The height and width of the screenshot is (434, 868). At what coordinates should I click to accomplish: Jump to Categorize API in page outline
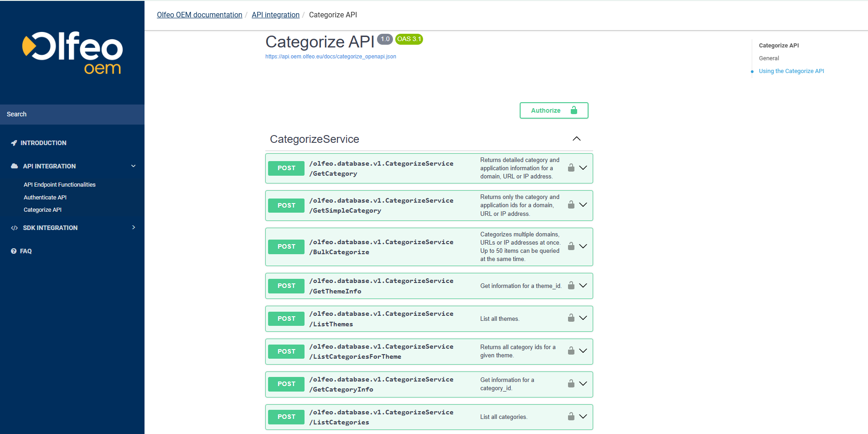(779, 46)
